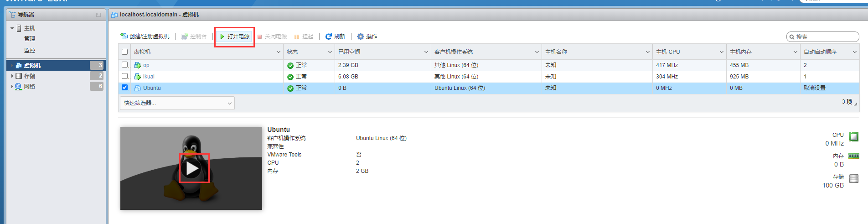Click the op virtual machine icon
868x224 pixels.
point(137,65)
